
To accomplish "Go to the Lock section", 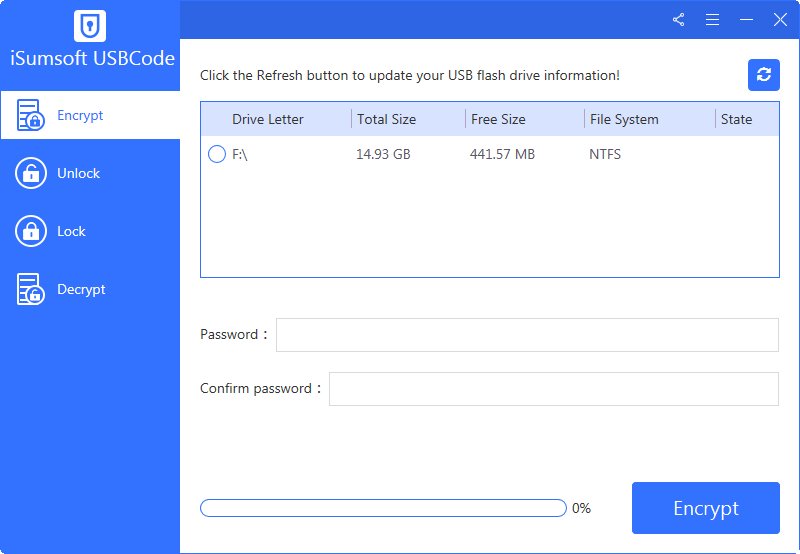I will click(71, 232).
